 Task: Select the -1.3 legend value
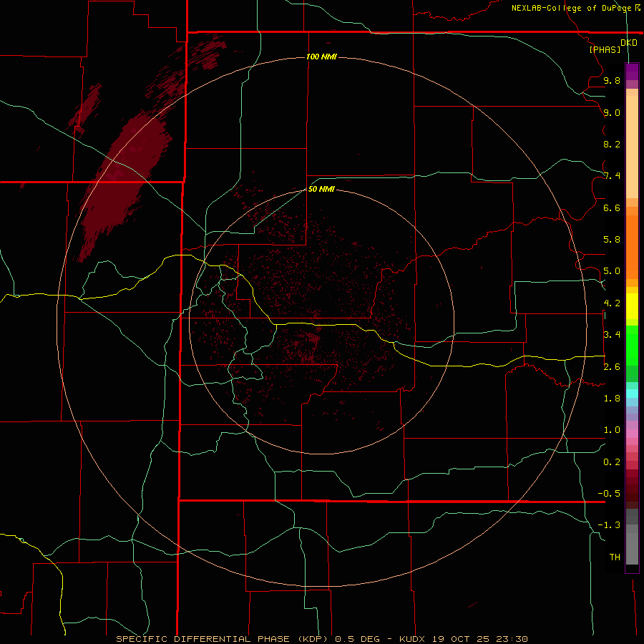tap(609, 525)
